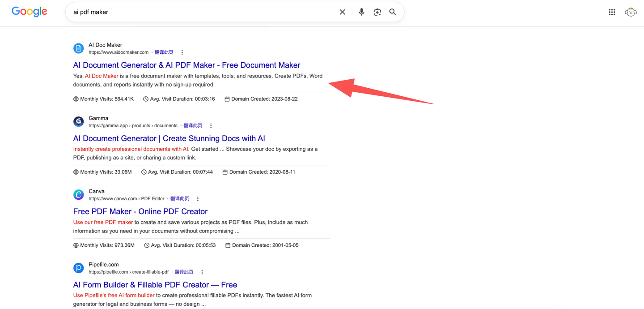Viewport: 644px width, 309px height.
Task: Open the Google apps grid
Action: [612, 12]
